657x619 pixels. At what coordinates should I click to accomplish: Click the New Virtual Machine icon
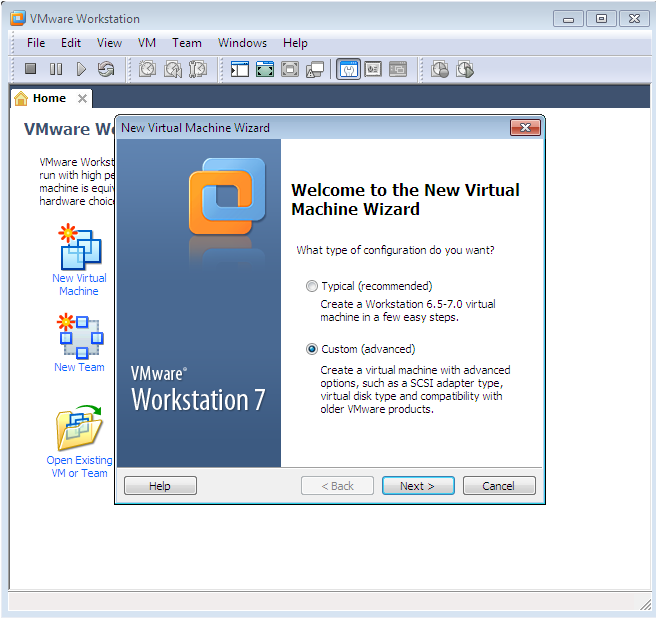pos(80,247)
